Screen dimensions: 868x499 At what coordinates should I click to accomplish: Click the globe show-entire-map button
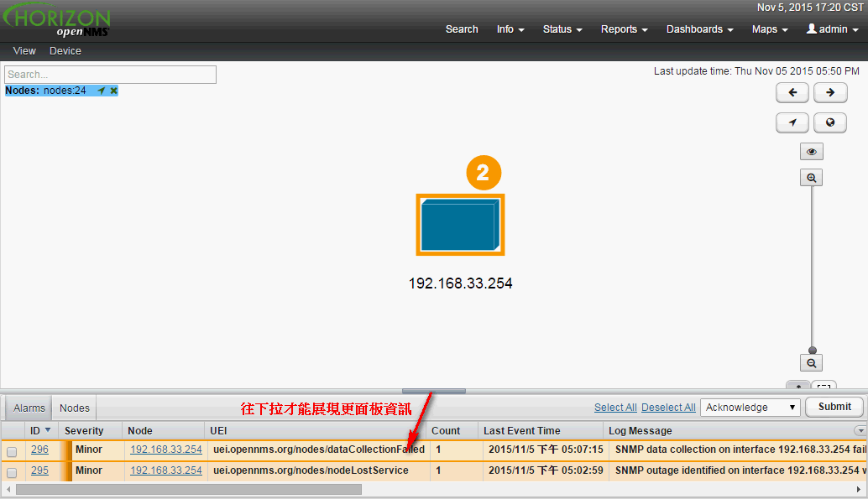[x=829, y=122]
